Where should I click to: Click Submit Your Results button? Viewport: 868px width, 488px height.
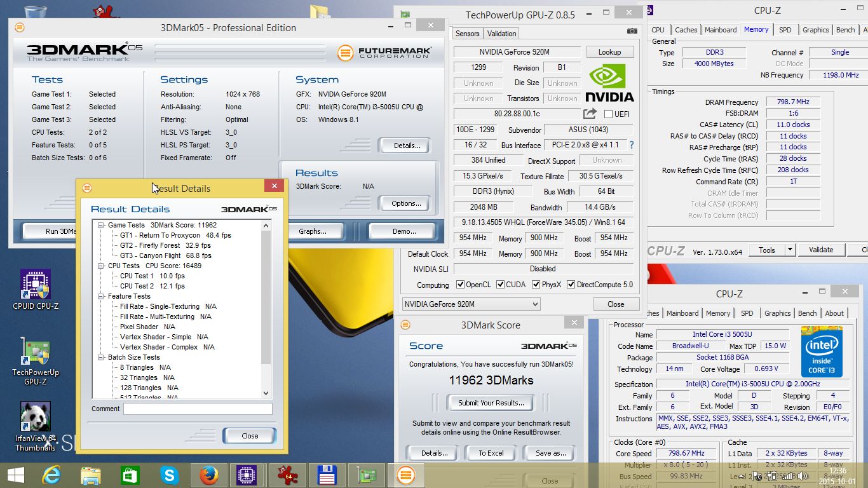[x=491, y=403]
